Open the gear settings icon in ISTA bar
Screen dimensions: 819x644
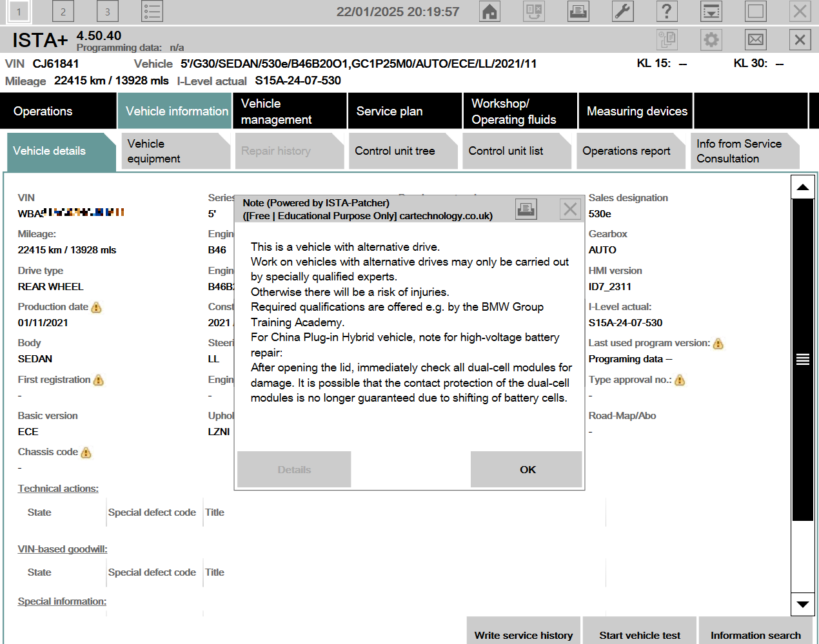[711, 40]
